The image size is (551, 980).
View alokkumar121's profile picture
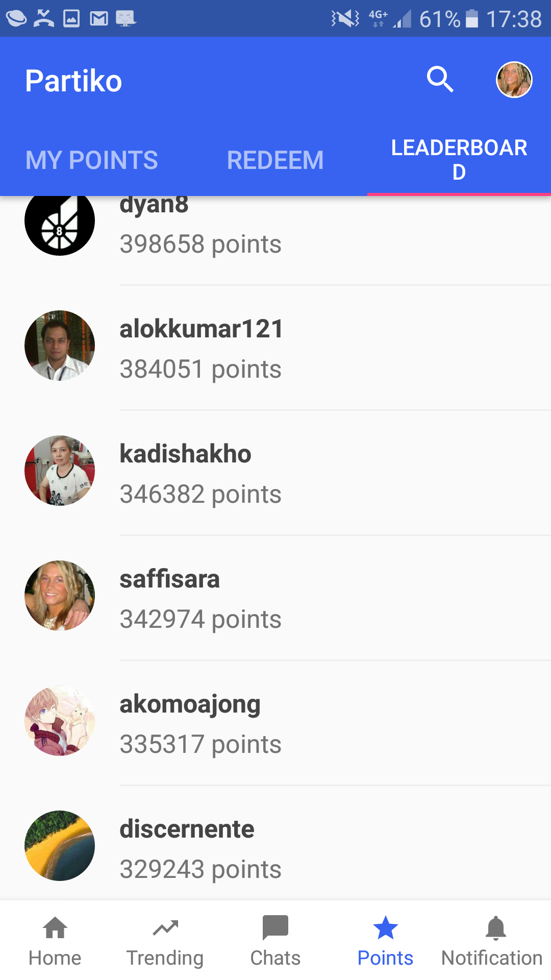click(x=60, y=346)
